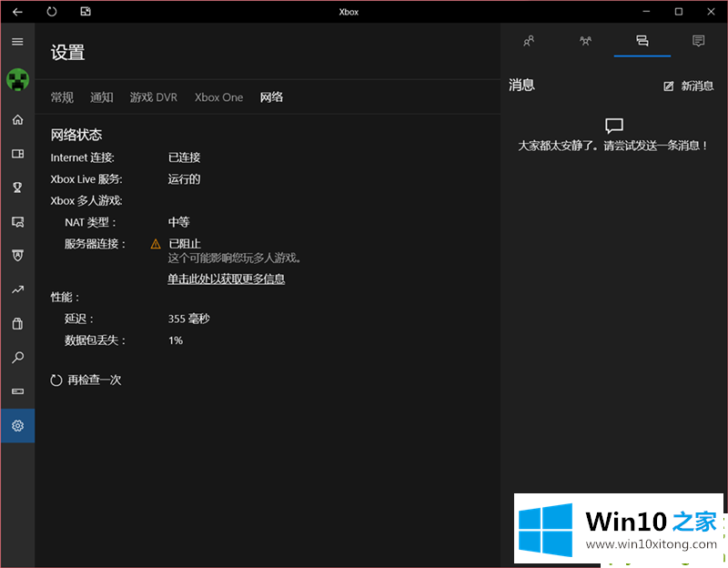Open the Friends tab icon in right panel
728x568 pixels.
529,41
